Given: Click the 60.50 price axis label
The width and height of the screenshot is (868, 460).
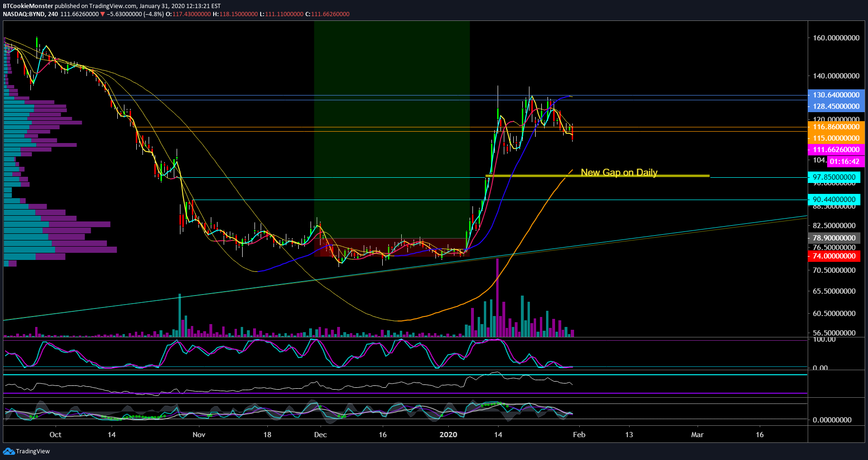Looking at the screenshot, I should pos(834,314).
